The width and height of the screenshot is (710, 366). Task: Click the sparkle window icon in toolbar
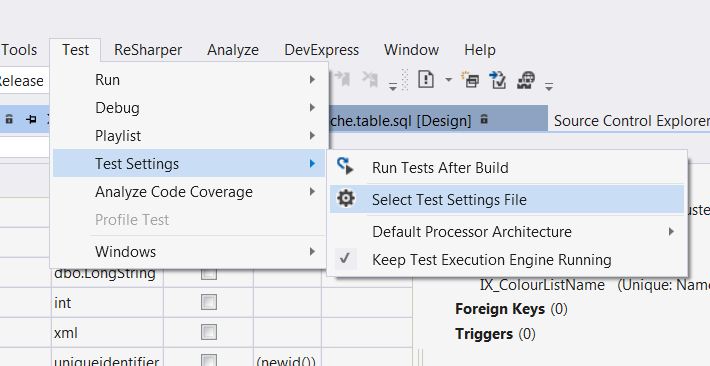tap(470, 80)
